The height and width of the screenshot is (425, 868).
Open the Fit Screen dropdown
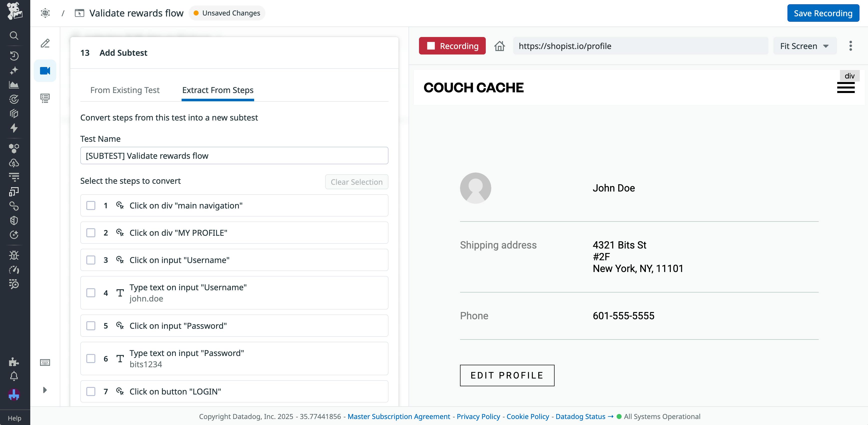pyautogui.click(x=805, y=46)
